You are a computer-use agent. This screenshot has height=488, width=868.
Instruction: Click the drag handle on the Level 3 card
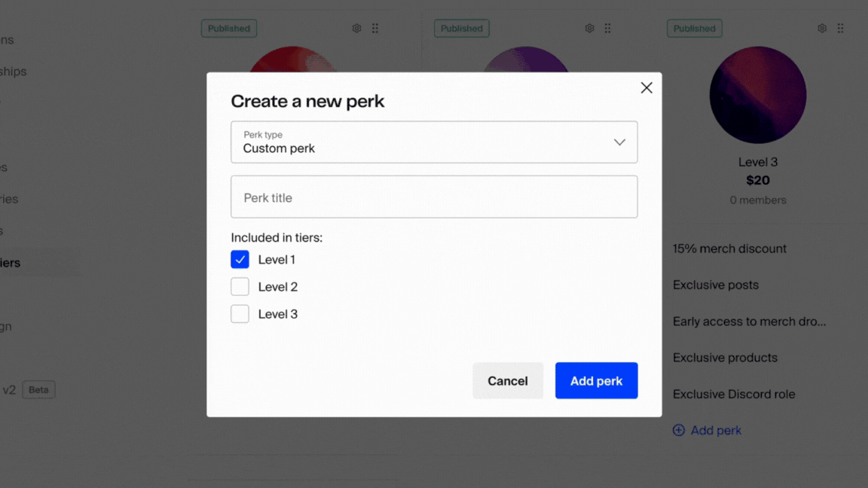[840, 28]
